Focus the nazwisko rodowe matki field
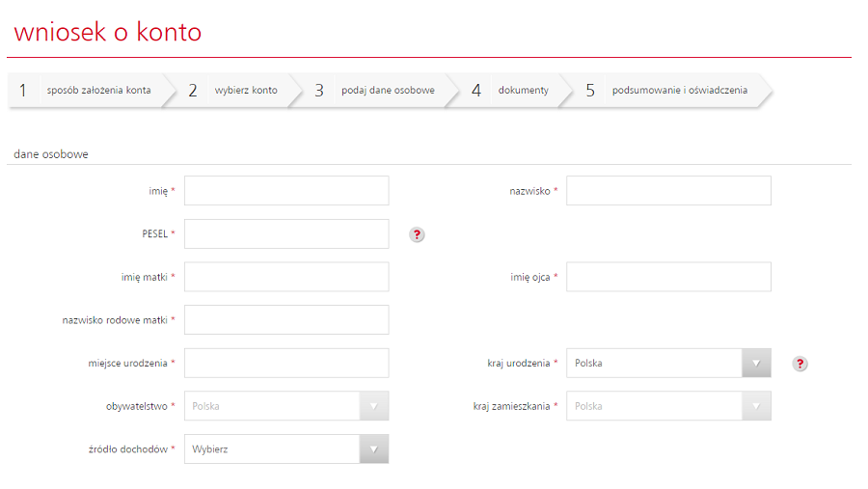Screen dimensions: 868x489 pyautogui.click(x=286, y=319)
